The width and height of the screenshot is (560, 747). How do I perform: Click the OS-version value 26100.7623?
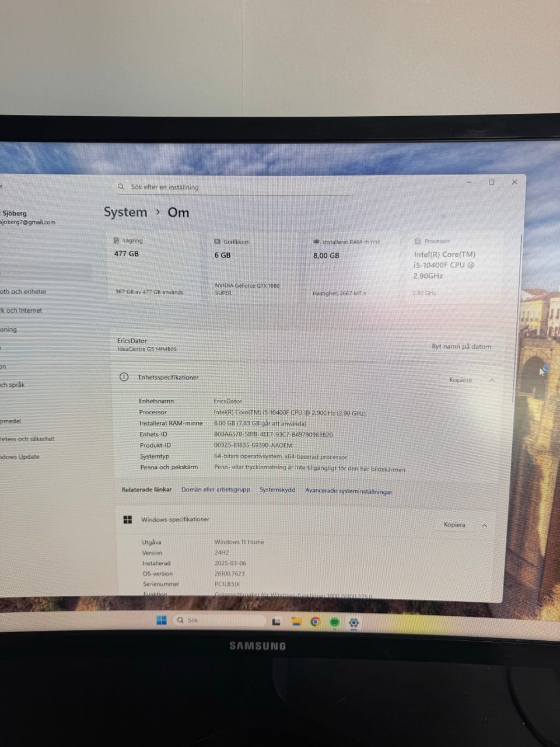coord(230,574)
